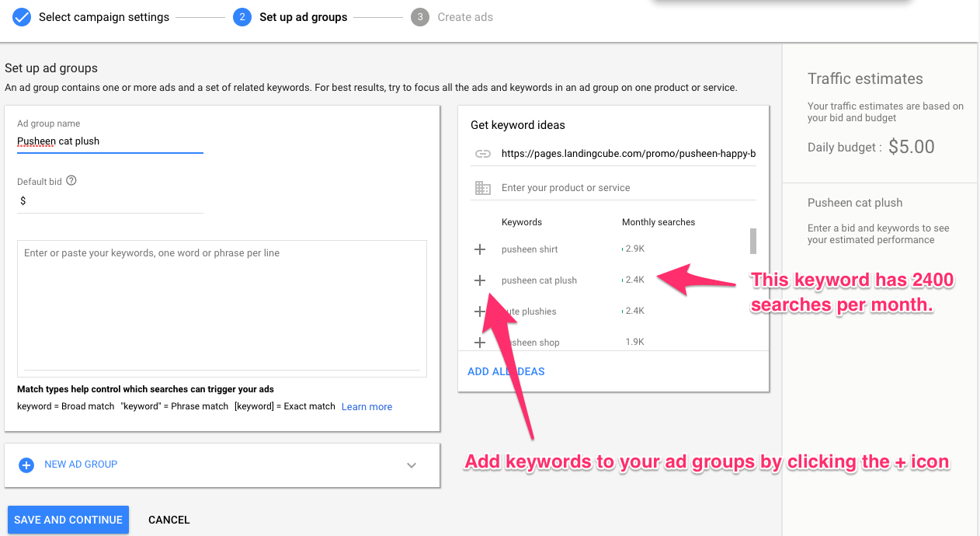Click the completed checkmark step icon
This screenshot has width=980, height=536.
click(23, 17)
